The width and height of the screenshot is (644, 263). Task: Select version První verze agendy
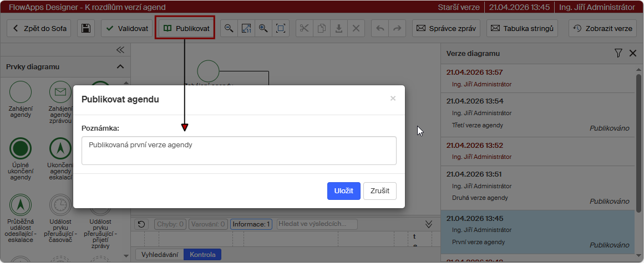538,233
